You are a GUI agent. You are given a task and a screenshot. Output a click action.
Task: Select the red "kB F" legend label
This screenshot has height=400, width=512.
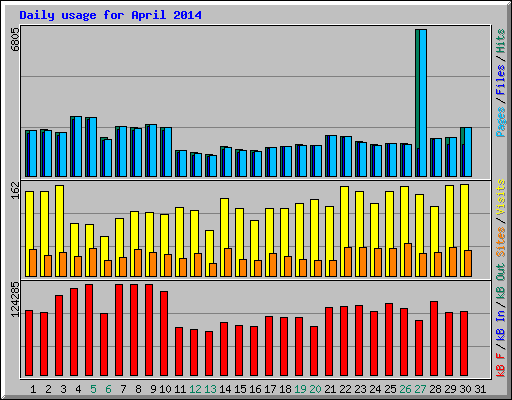click(x=501, y=364)
